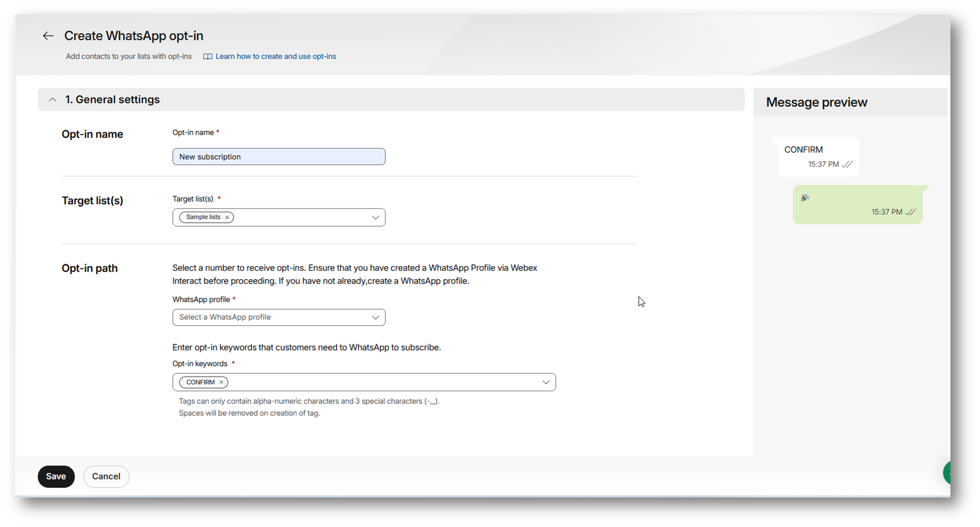Click inside the Opt-in keywords field
The width and height of the screenshot is (980, 527).
[x=382, y=382]
